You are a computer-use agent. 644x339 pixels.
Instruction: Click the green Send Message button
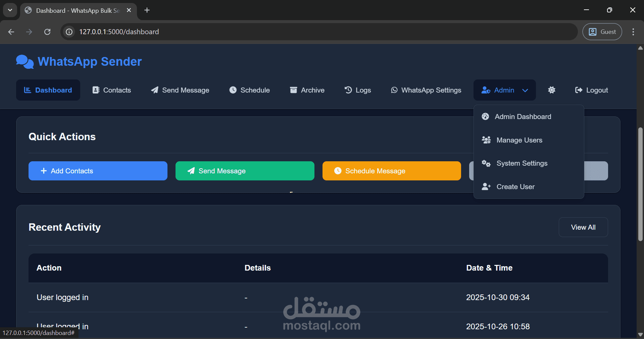tap(245, 171)
